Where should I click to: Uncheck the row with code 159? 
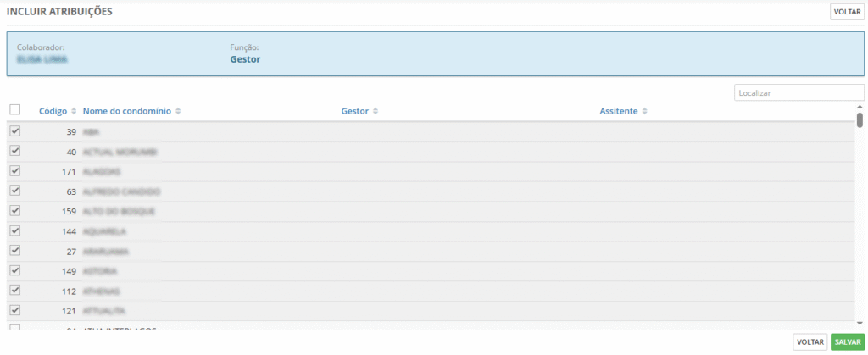coord(15,211)
